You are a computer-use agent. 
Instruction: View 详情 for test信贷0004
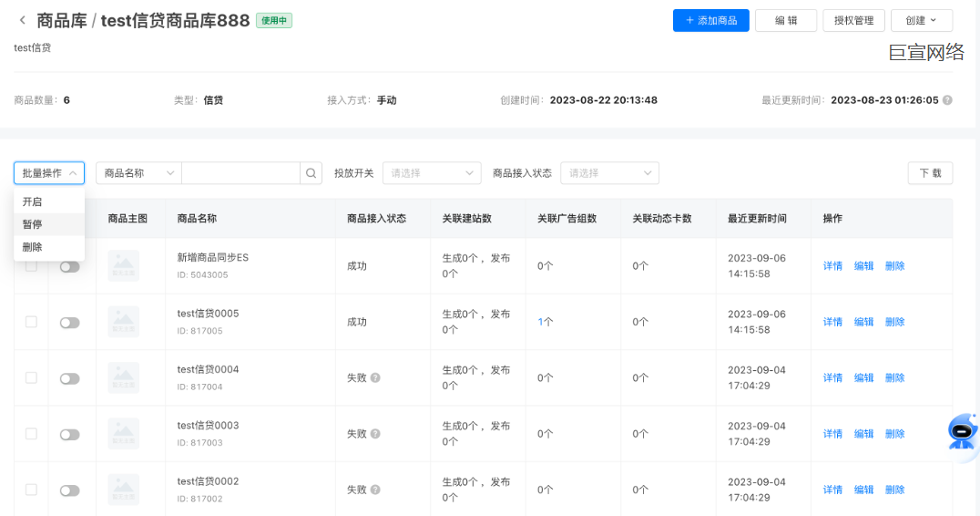pos(832,377)
